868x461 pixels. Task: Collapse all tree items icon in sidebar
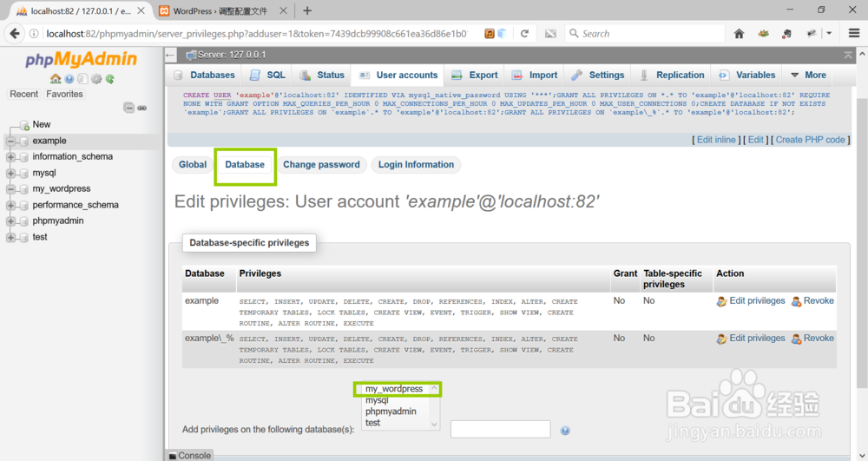128,108
